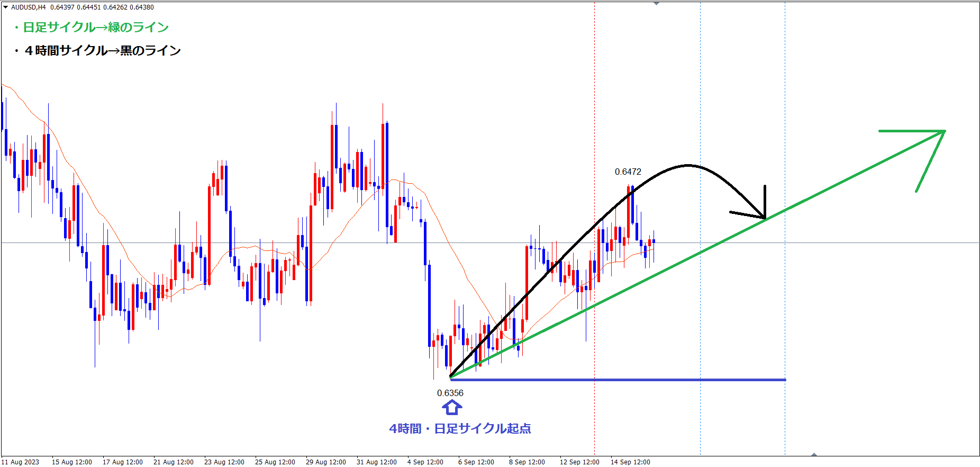Select the 0.6356 price label
Image resolution: width=980 pixels, height=467 pixels.
[450, 393]
